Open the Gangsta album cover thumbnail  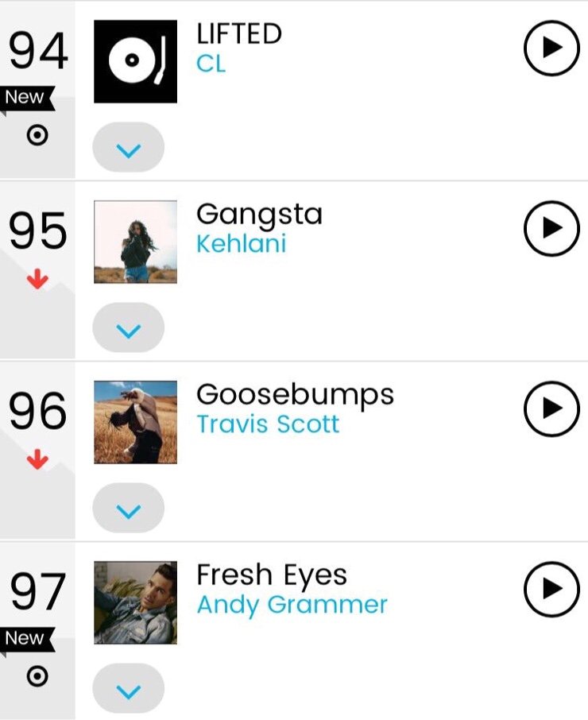point(135,242)
